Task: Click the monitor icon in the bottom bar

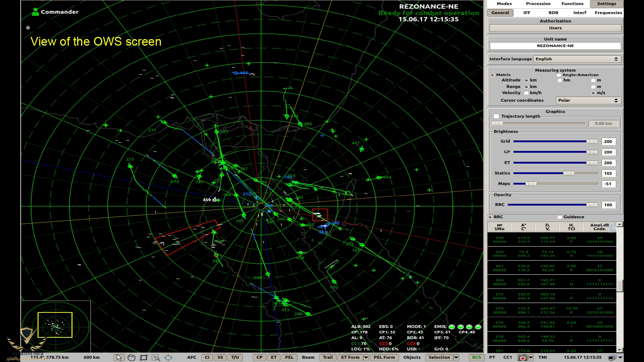Action: (x=612, y=358)
